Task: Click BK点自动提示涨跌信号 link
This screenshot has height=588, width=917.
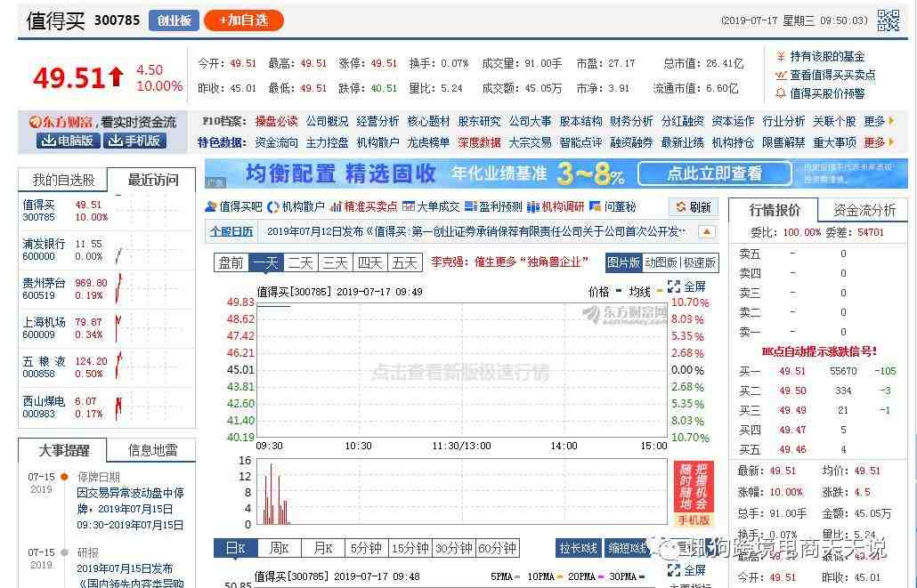Action: pyautogui.click(x=819, y=352)
